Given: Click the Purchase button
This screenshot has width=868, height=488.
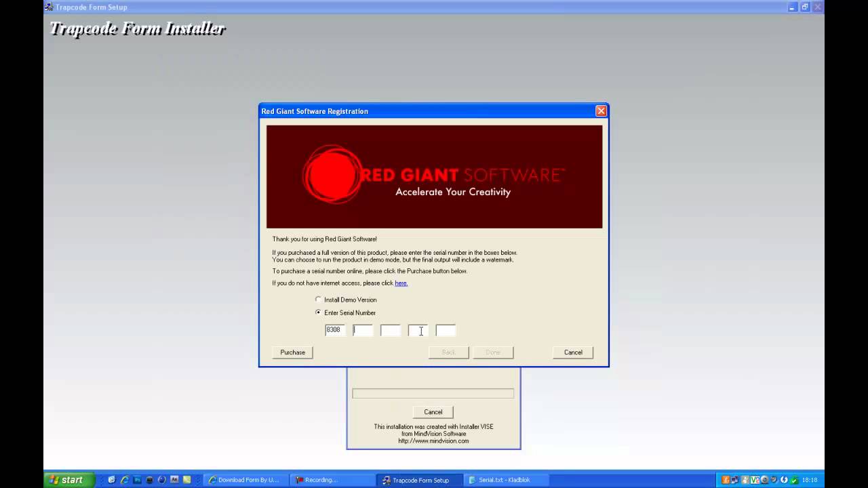Looking at the screenshot, I should tap(293, 352).
